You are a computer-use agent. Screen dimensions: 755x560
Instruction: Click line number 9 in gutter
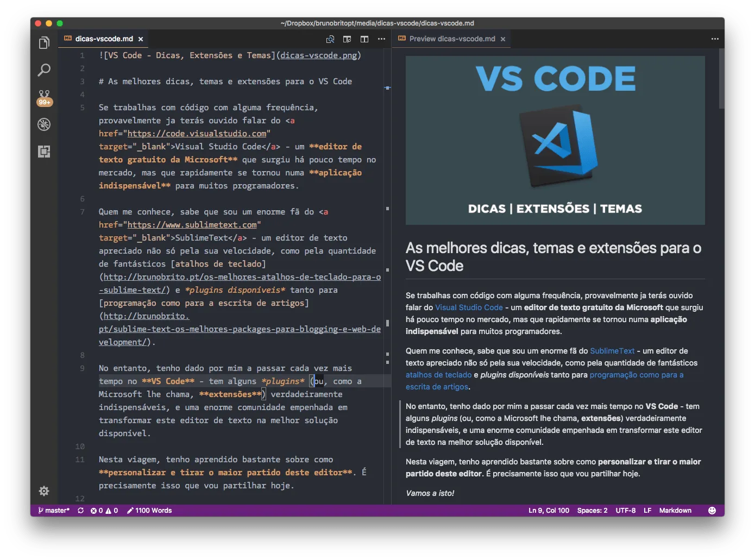(82, 368)
